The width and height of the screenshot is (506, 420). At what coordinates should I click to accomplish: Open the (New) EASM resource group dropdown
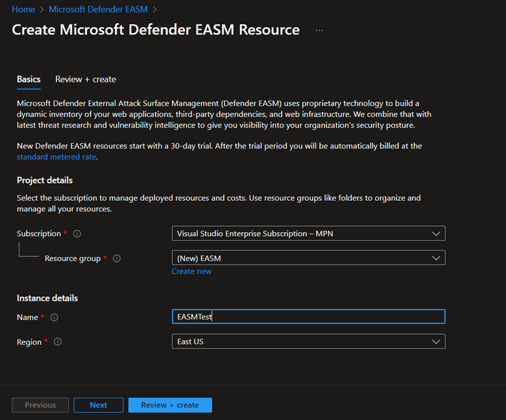(309, 258)
